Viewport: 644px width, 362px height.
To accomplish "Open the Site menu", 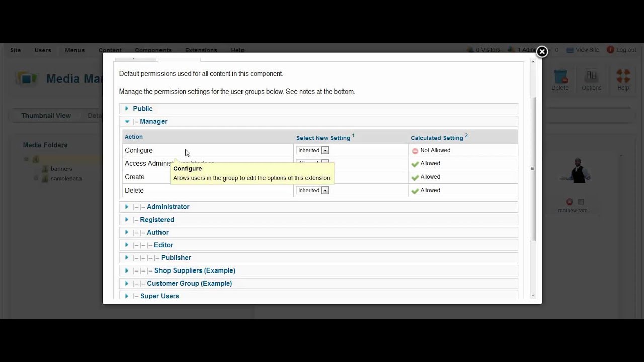I will [16, 50].
